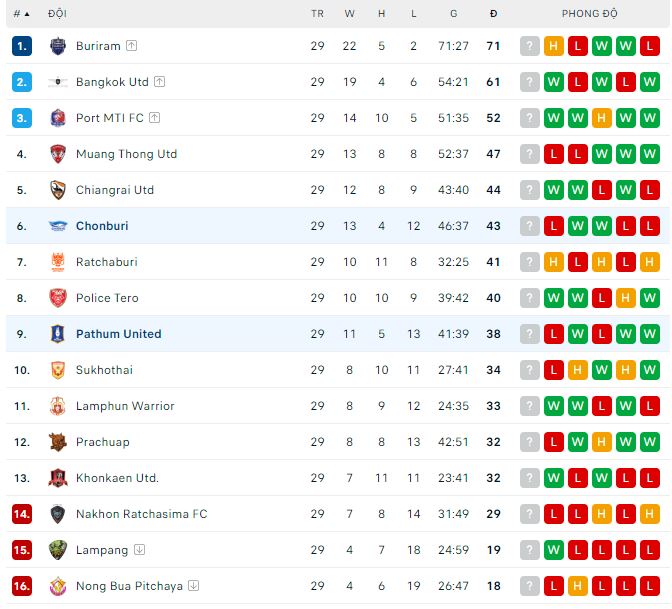Click the TR matches played header
Screen dimensions: 672x609
tap(318, 14)
